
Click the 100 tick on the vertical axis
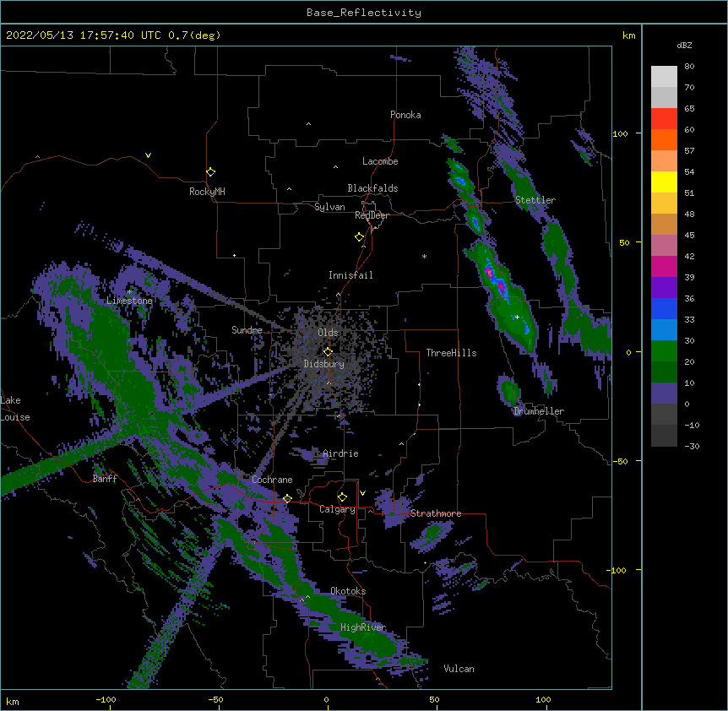[620, 133]
